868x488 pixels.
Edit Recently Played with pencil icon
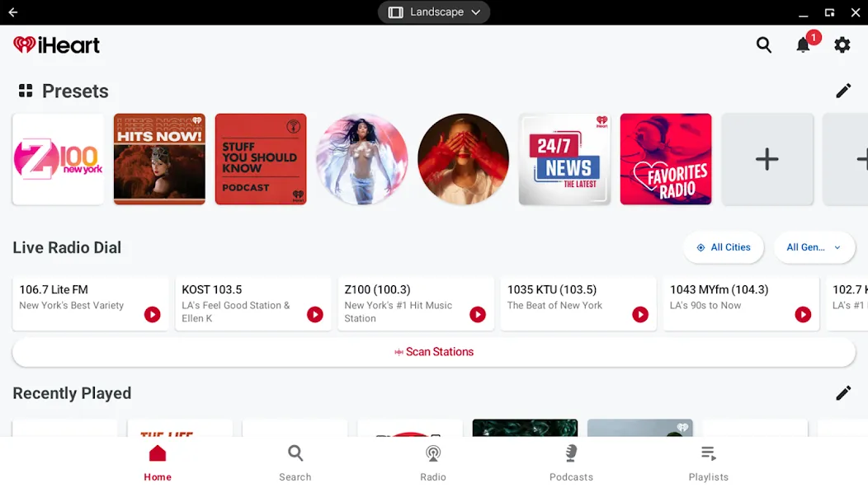point(843,393)
